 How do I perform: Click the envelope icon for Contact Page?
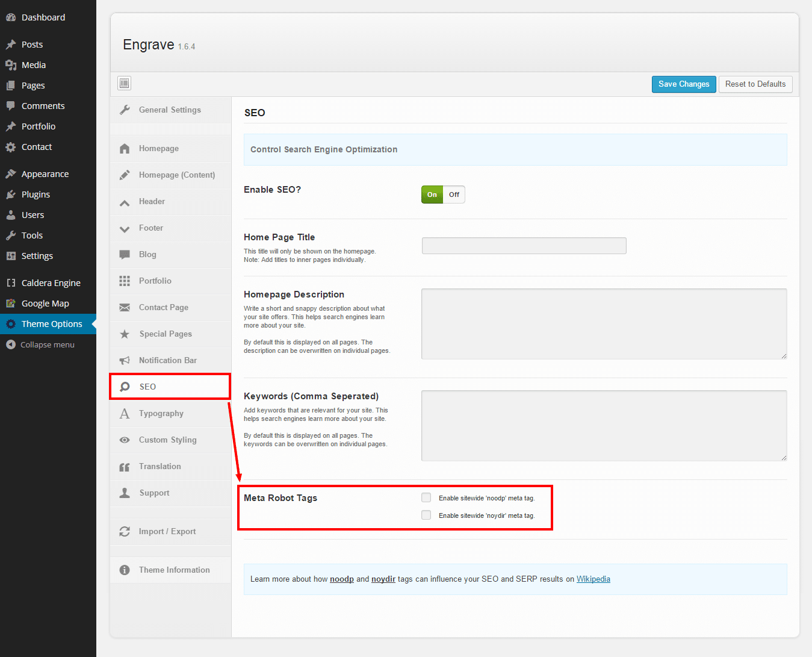[x=125, y=308]
